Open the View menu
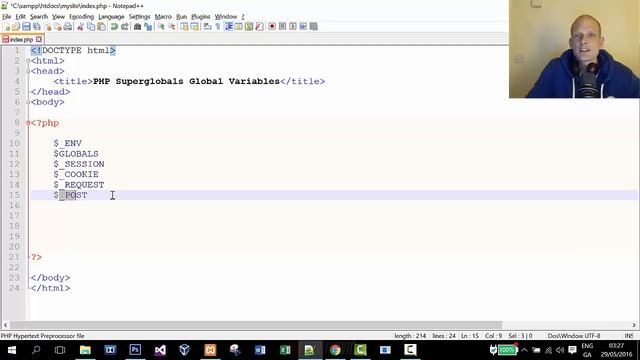 click(58, 17)
